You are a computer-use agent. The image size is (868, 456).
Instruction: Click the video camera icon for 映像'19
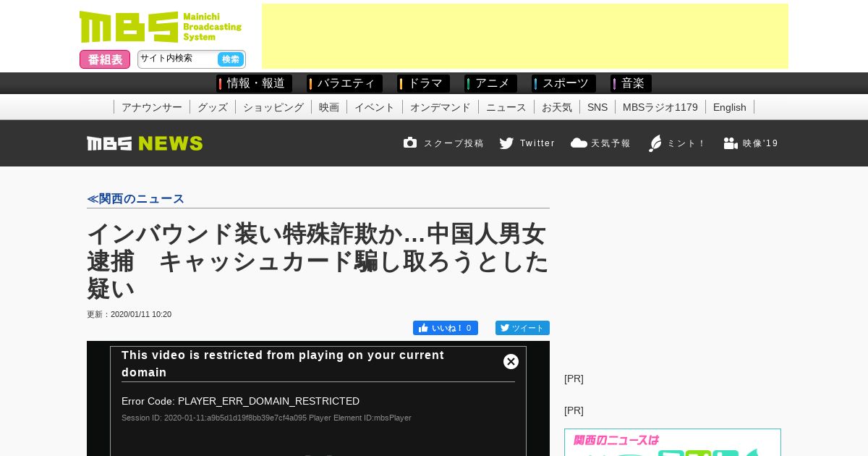pos(731,143)
